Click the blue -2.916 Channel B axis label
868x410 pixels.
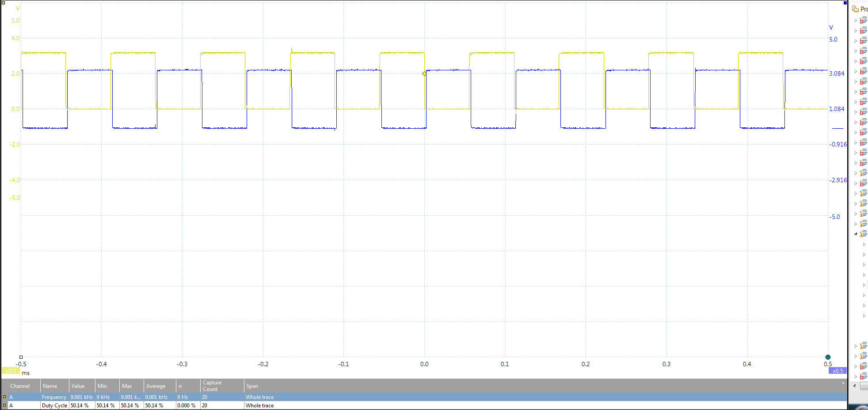point(838,180)
